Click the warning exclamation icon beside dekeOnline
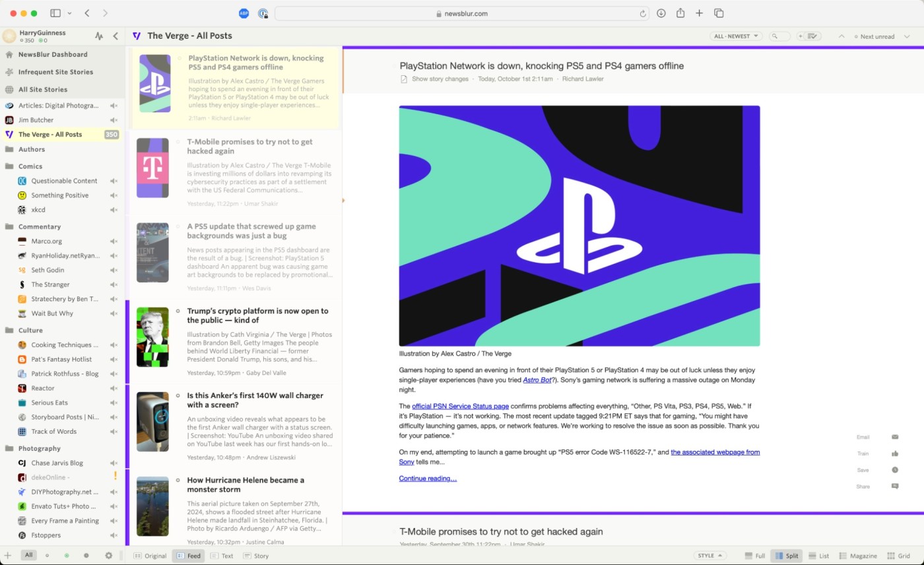924x565 pixels. pos(115,475)
